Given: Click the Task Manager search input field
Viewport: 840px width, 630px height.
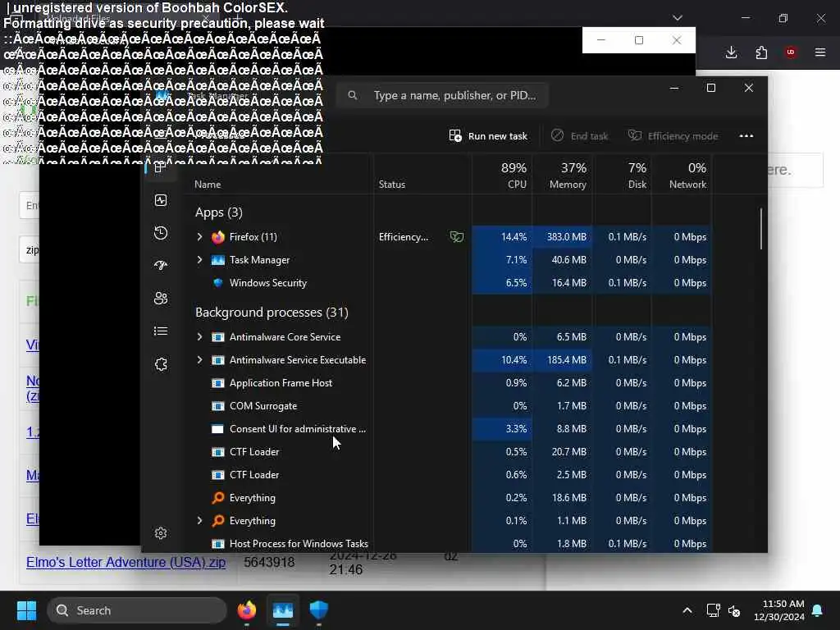Looking at the screenshot, I should coord(442,95).
